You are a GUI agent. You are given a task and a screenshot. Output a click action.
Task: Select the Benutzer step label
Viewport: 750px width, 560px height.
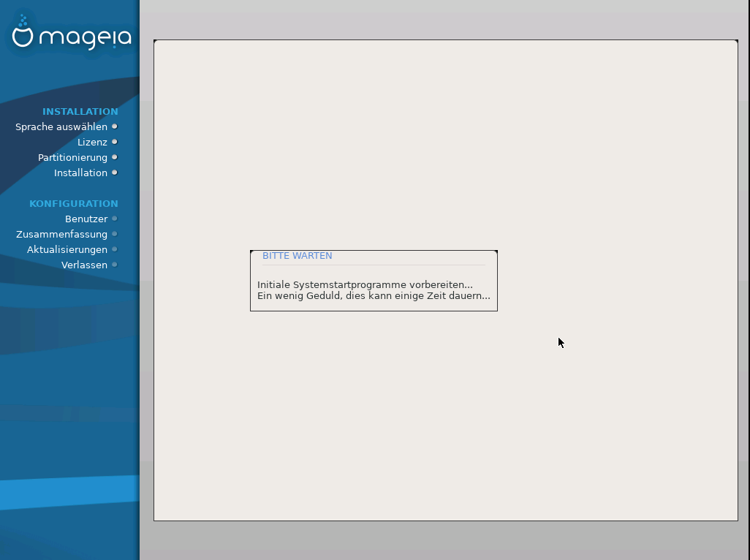(x=86, y=219)
